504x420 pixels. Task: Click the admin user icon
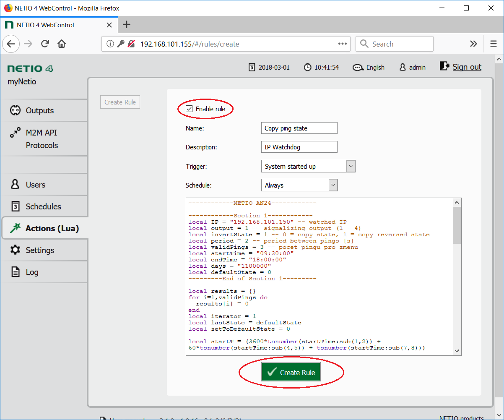click(403, 67)
